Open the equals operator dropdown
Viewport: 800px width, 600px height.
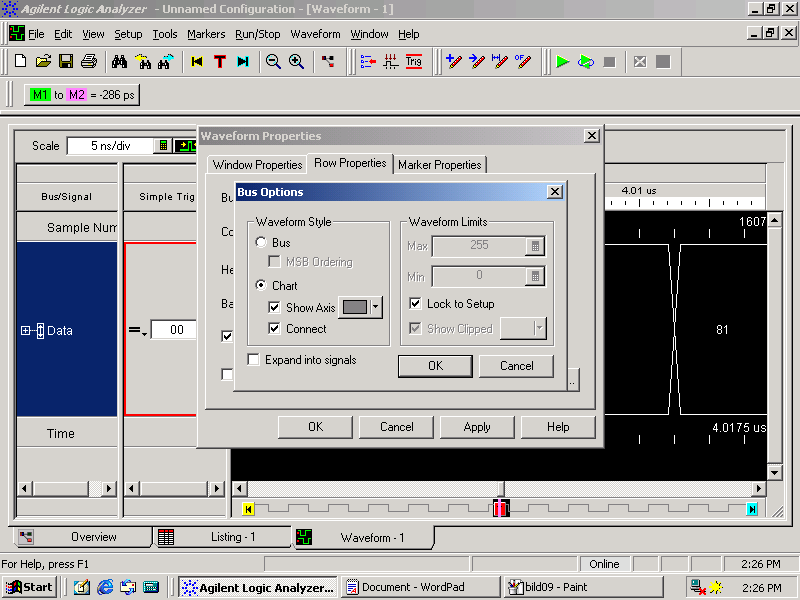[x=138, y=331]
